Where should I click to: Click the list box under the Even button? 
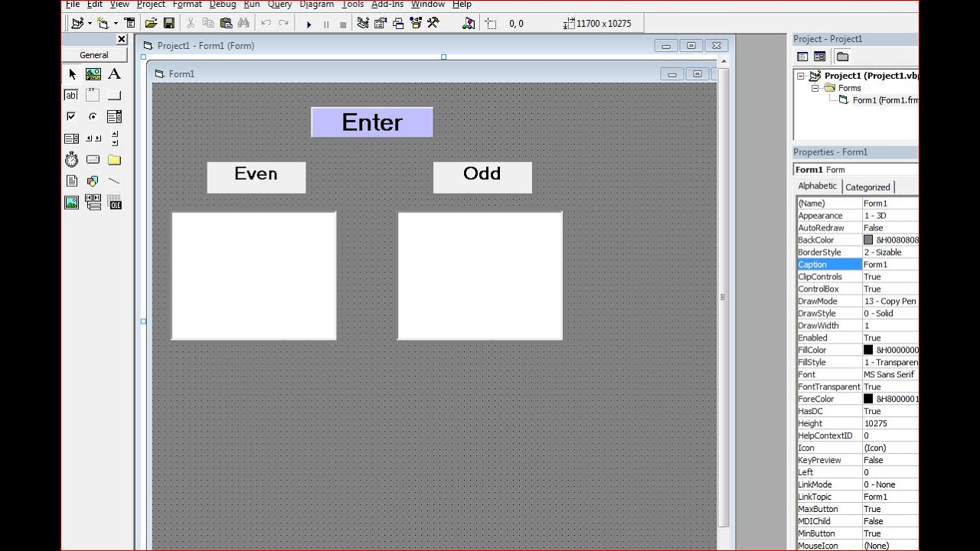pyautogui.click(x=253, y=275)
